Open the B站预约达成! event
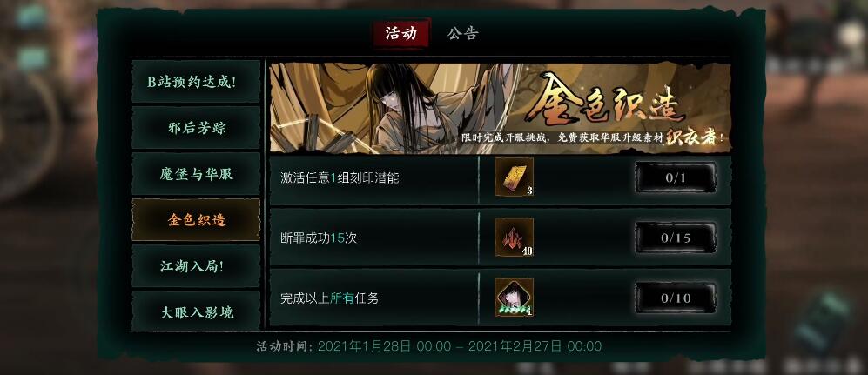Image resolution: width=868 pixels, height=375 pixels. coord(196,82)
